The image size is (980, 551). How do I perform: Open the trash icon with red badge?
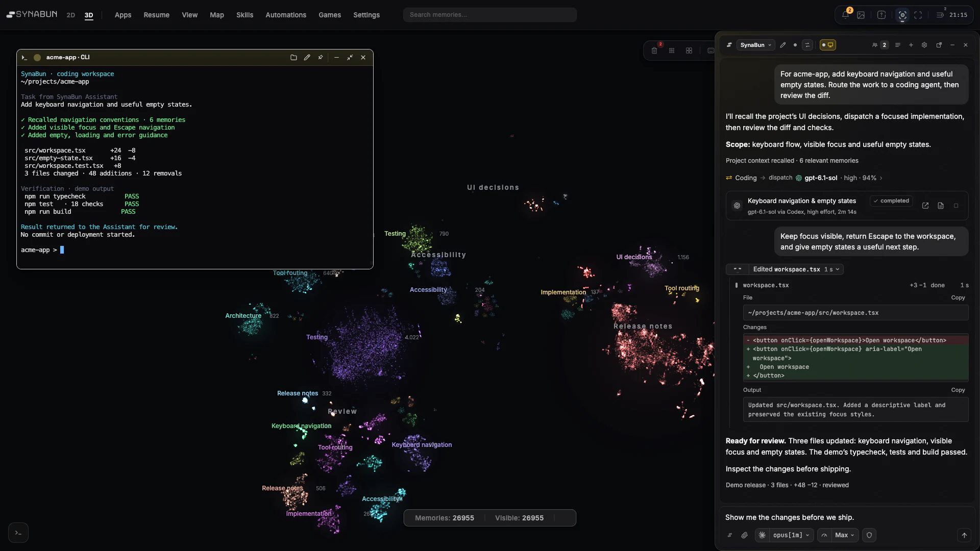654,51
